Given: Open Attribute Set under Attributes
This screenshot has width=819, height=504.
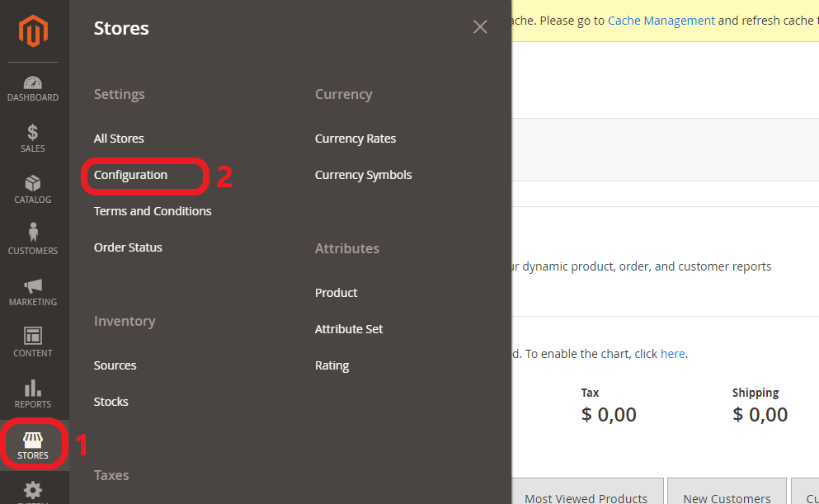Looking at the screenshot, I should point(349,329).
